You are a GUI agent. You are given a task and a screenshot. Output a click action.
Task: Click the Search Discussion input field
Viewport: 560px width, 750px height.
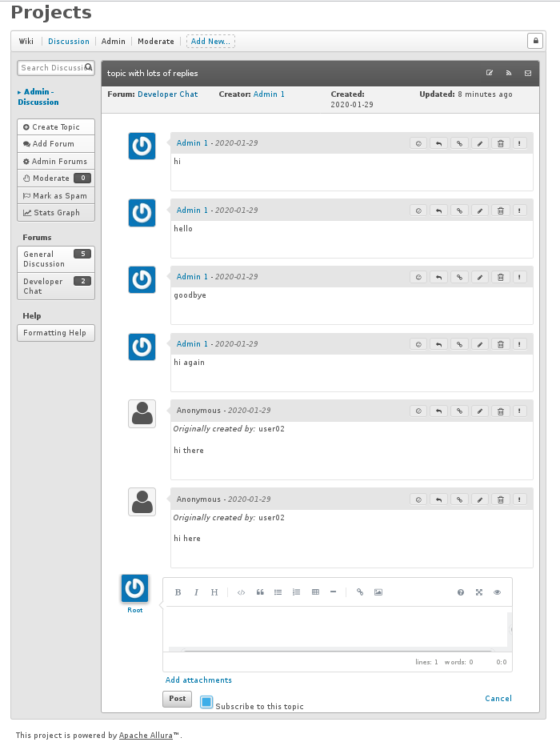52,68
